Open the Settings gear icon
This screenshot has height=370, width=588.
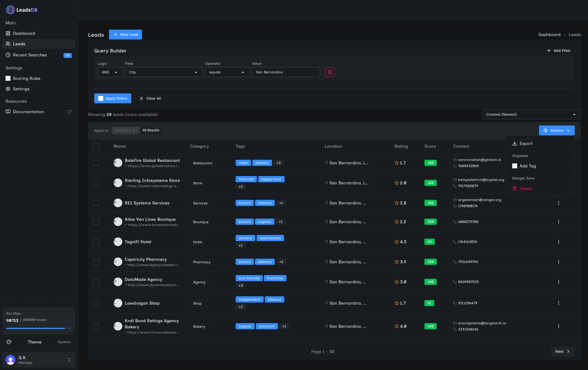[8, 89]
